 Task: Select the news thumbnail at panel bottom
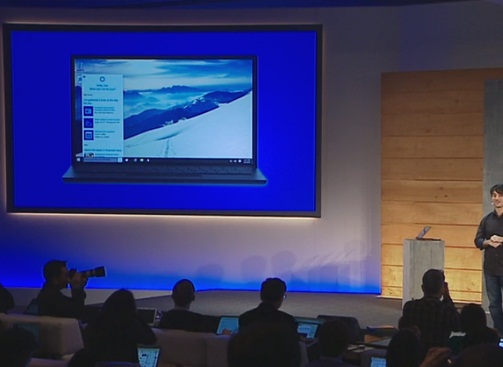click(x=89, y=155)
